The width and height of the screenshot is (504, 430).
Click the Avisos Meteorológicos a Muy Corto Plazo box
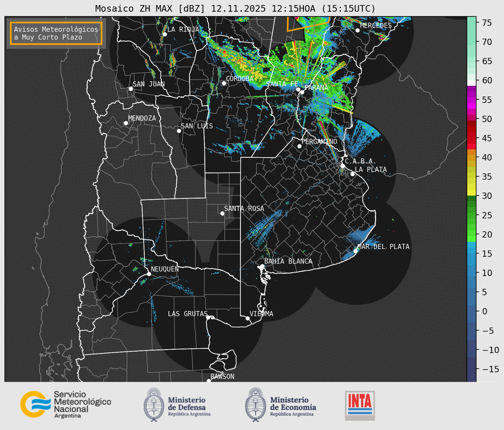[56, 33]
